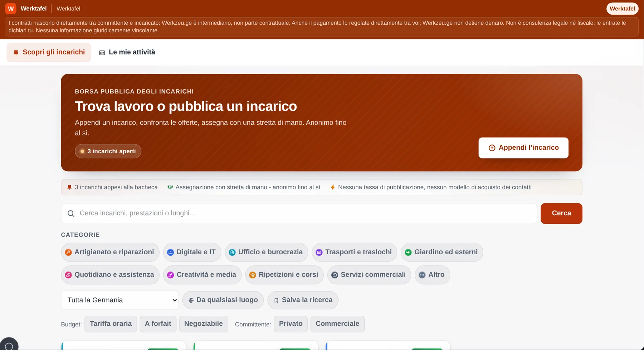The image size is (644, 350).
Task: Click the leaf icon for Giardino ed esterni
Action: pos(408,253)
